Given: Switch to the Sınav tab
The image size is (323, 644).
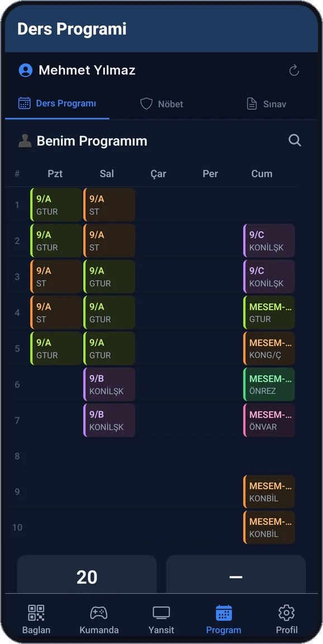Looking at the screenshot, I should tap(266, 103).
